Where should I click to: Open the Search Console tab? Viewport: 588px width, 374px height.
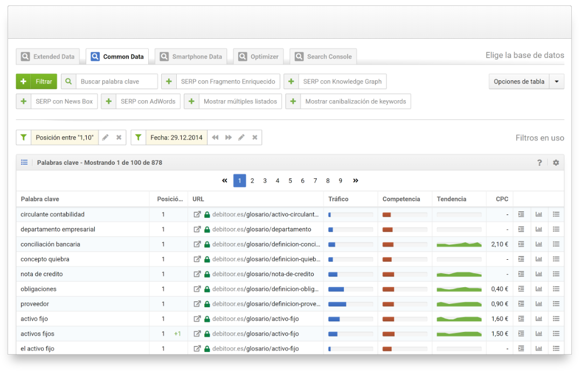click(323, 57)
